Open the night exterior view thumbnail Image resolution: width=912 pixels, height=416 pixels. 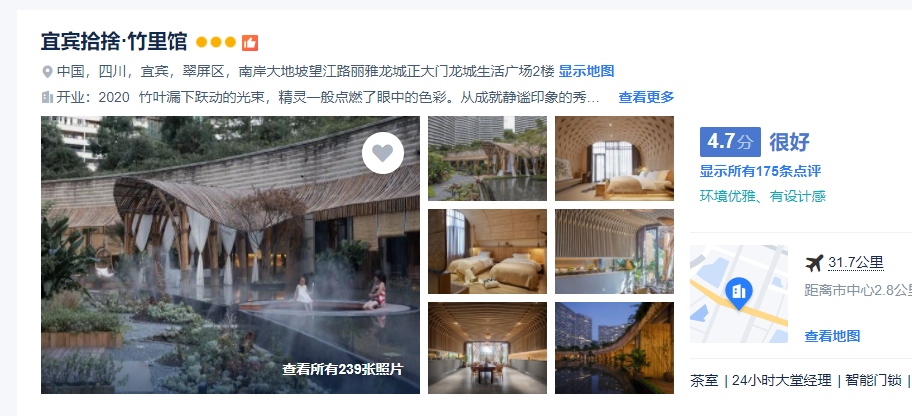614,348
